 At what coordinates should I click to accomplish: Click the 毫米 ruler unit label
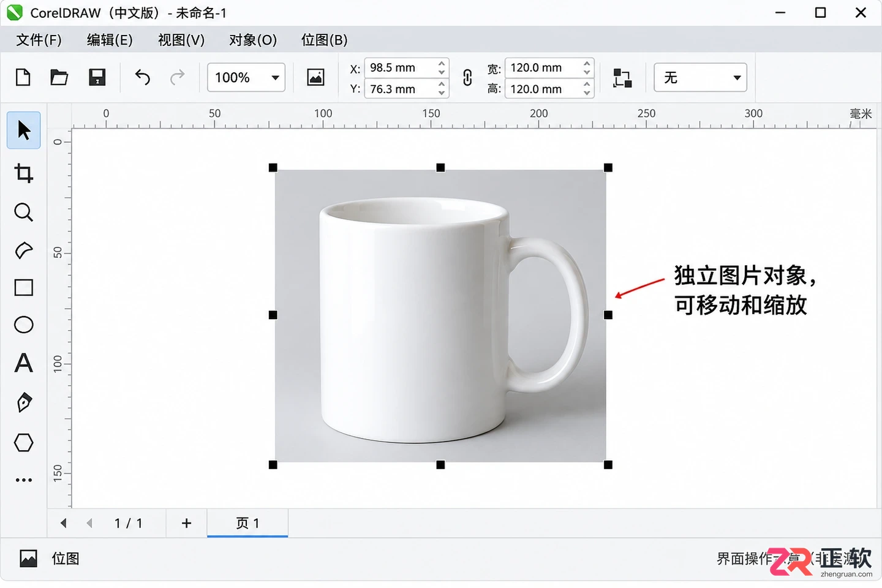click(861, 114)
